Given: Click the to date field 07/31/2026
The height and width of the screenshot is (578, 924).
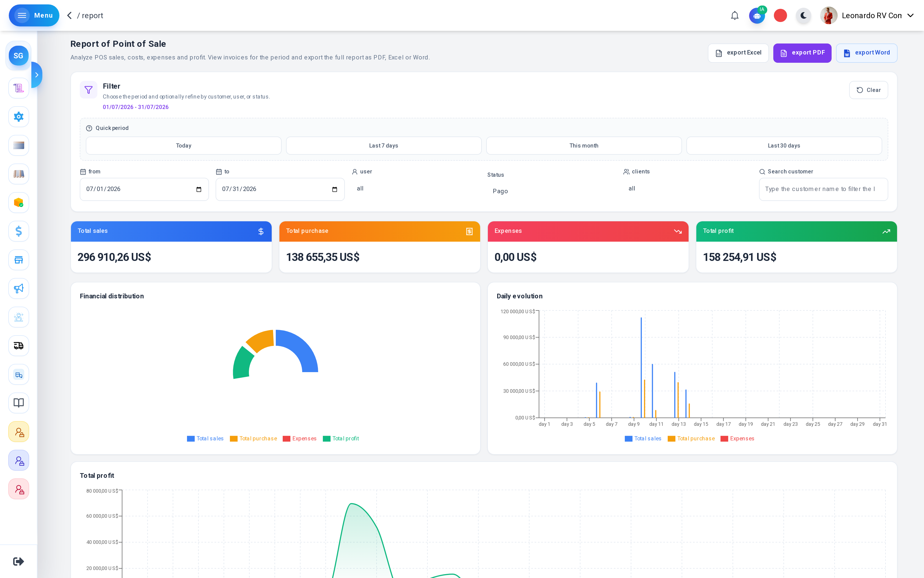Looking at the screenshot, I should [x=280, y=189].
